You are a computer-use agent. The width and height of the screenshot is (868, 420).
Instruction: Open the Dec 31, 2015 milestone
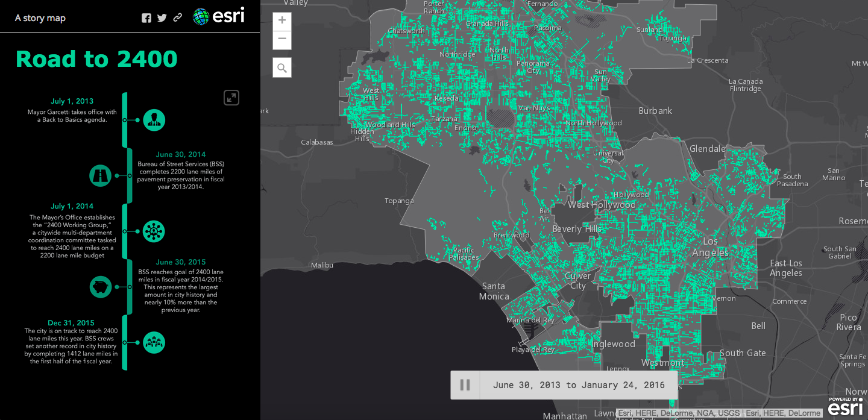pos(71,323)
